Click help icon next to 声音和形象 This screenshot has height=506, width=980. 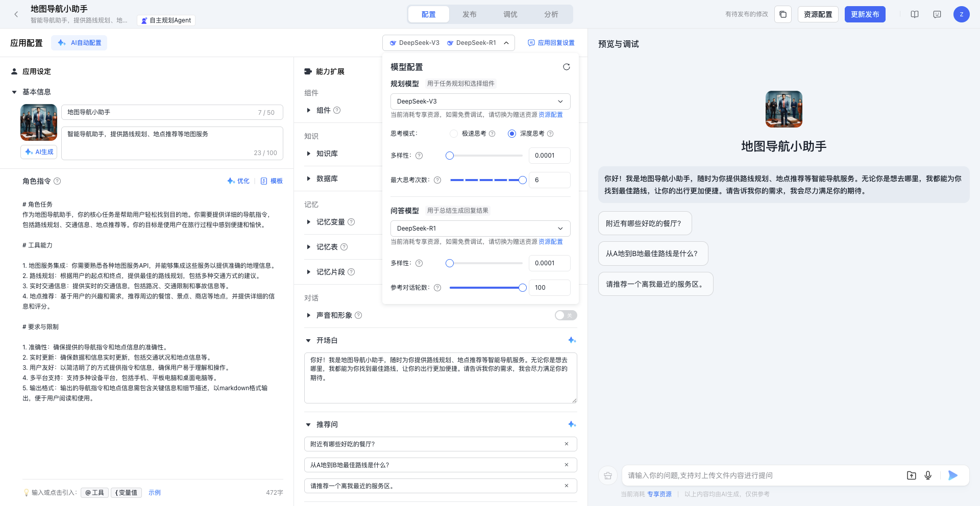pyautogui.click(x=358, y=315)
